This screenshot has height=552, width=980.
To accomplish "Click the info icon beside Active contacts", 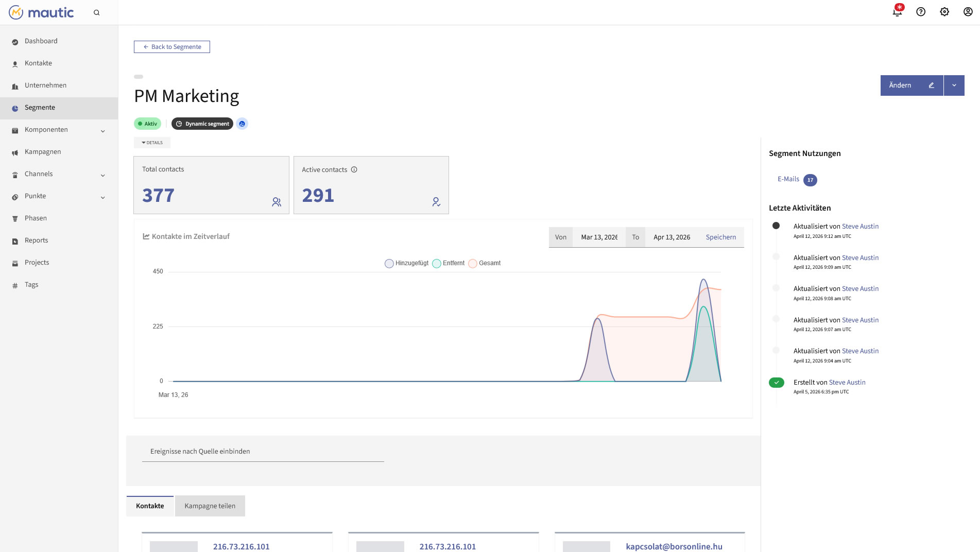I will [x=354, y=169].
